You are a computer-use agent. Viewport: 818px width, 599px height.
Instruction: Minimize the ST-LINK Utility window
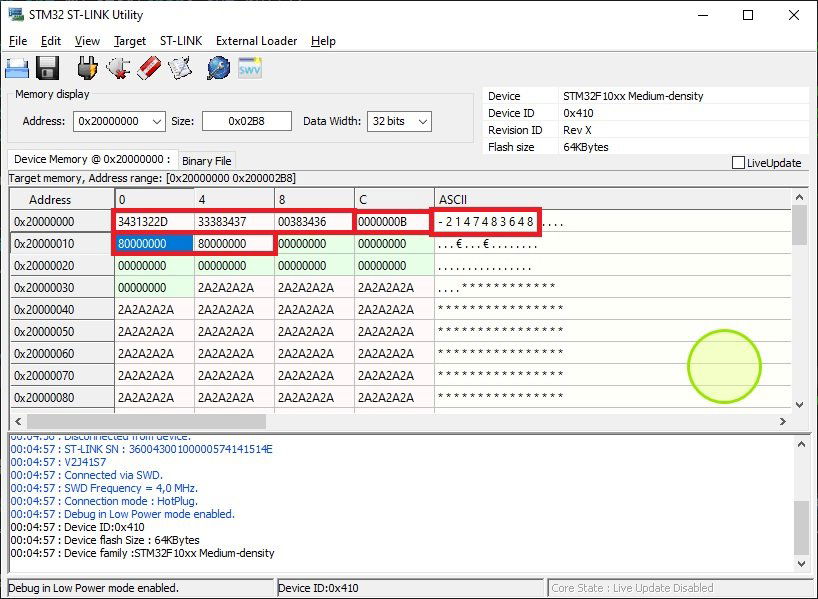[703, 15]
